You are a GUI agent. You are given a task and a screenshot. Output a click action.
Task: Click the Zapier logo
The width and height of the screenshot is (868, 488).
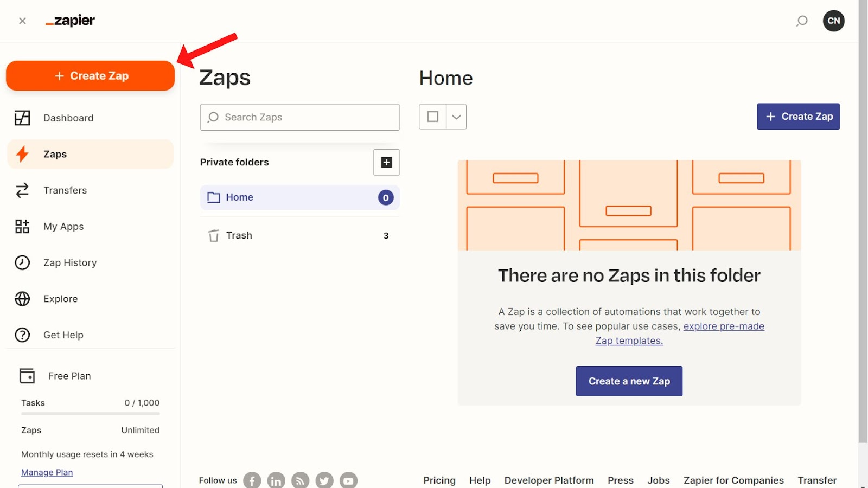pyautogui.click(x=70, y=21)
